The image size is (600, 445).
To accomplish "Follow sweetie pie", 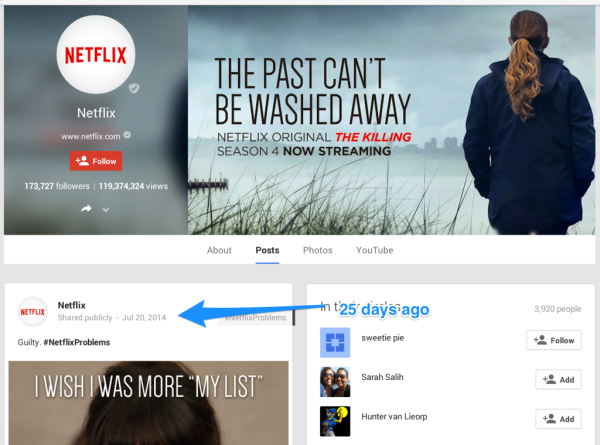I will [554, 340].
